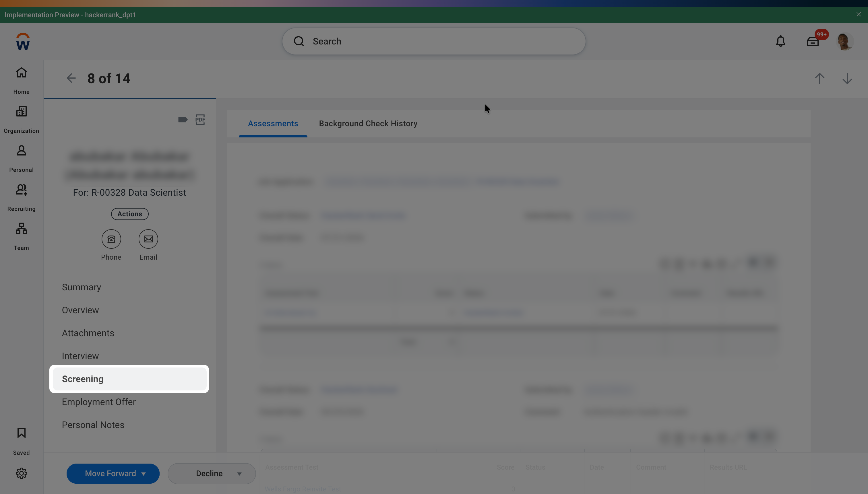
Task: Export candidate as PDF icon
Action: (200, 119)
